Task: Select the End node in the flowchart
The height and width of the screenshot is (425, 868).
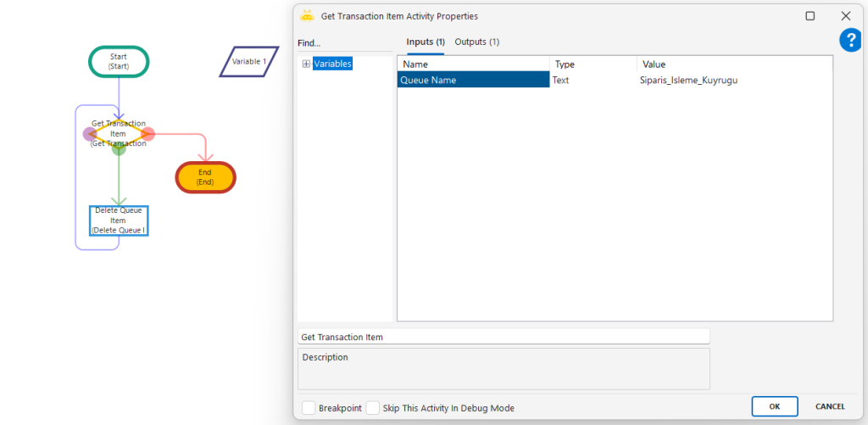Action: click(205, 176)
